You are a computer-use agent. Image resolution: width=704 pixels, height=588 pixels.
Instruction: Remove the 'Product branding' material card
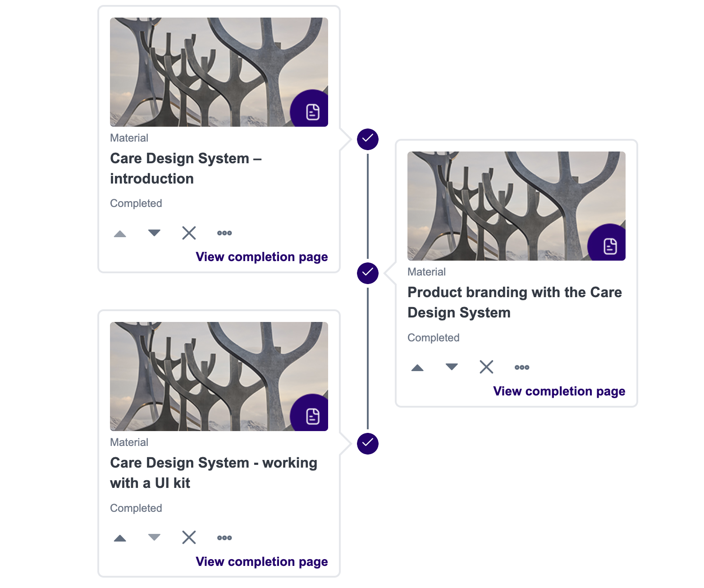pos(486,367)
